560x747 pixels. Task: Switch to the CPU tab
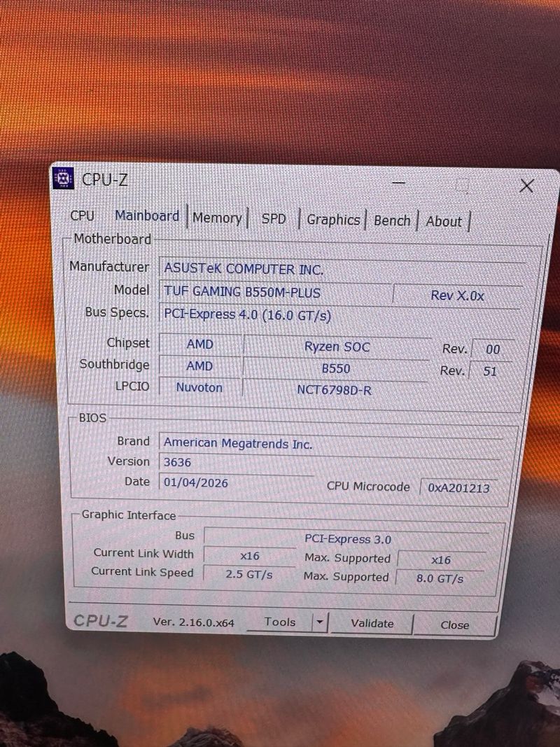[x=82, y=216]
